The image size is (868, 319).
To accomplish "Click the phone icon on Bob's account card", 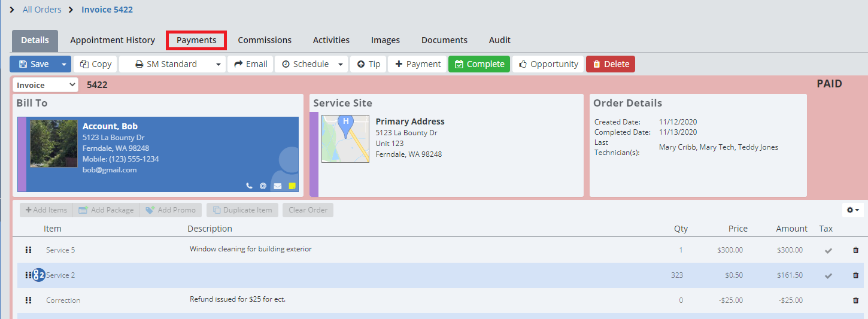I will tap(249, 186).
